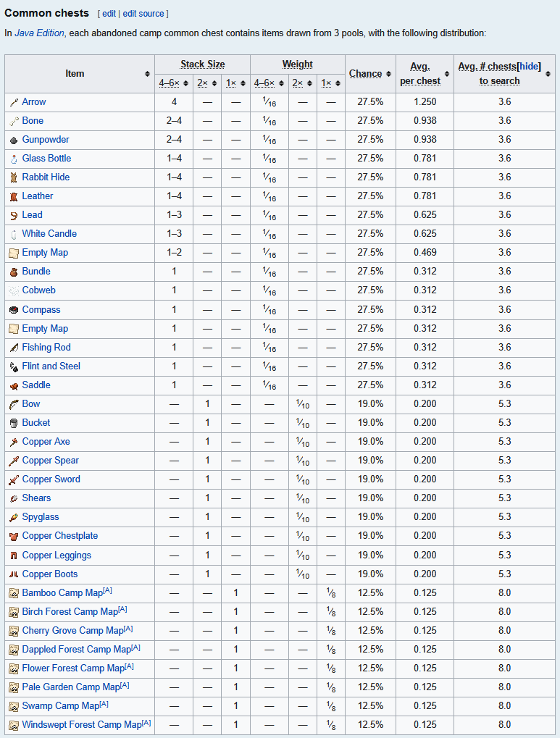
Task: Open the edit link for Common chests
Action: (x=109, y=14)
